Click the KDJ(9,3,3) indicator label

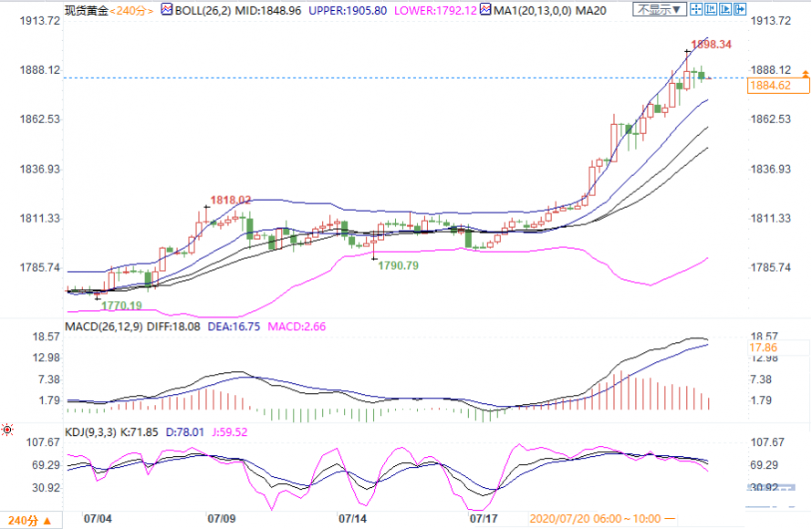click(x=90, y=431)
